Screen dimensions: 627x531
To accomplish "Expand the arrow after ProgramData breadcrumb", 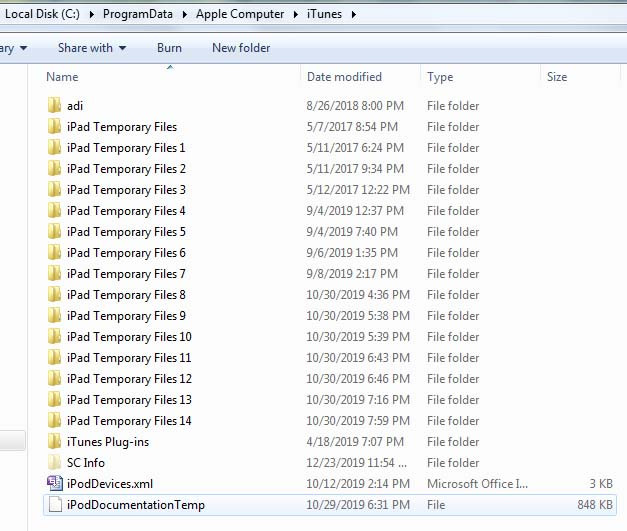I will (x=185, y=14).
